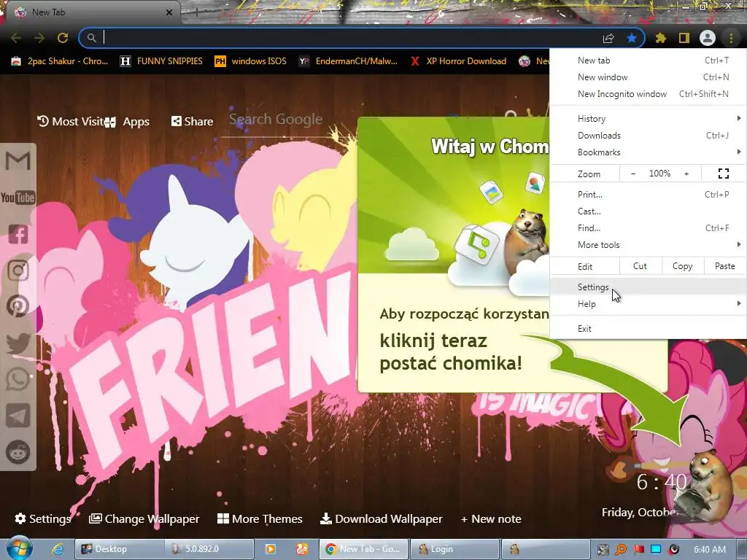This screenshot has width=747, height=560.
Task: Select New window menu entry
Action: pos(648,77)
